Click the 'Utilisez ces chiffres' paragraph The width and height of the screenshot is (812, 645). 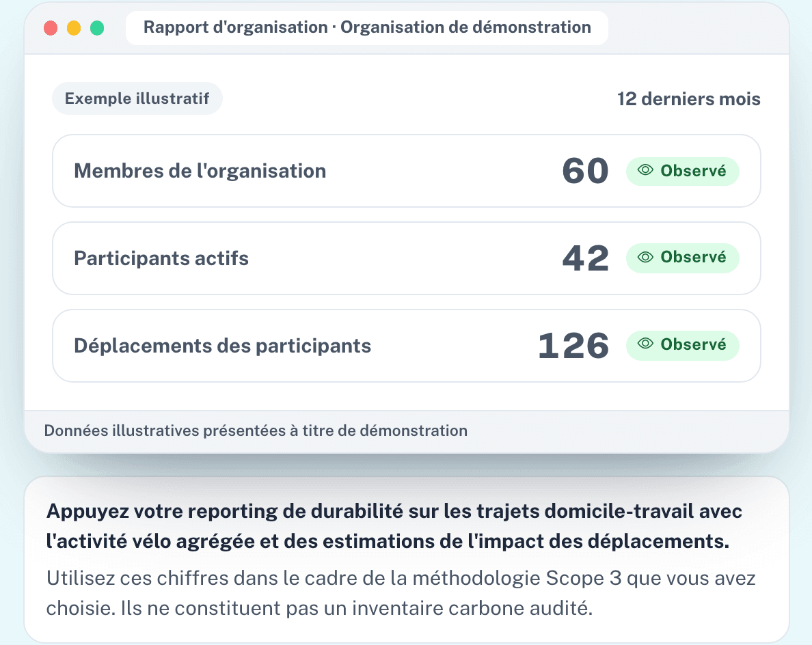click(x=401, y=592)
